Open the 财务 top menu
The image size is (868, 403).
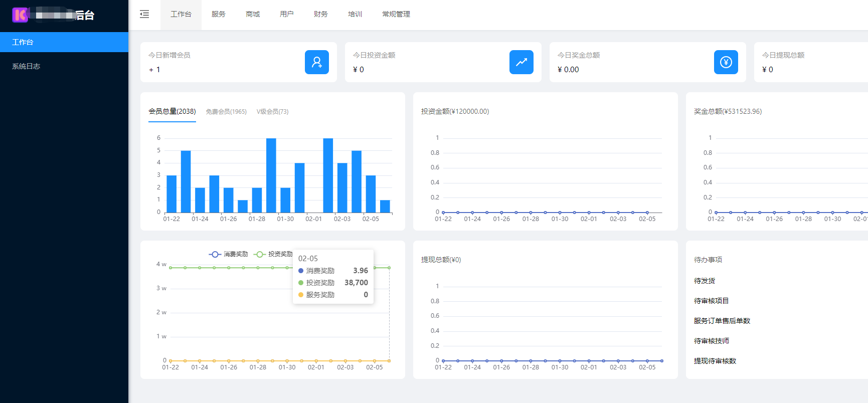(x=321, y=15)
